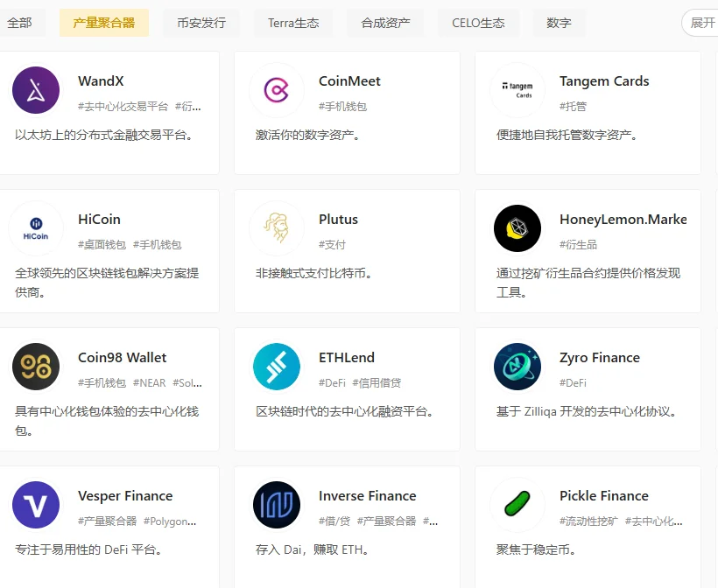Click the WandX purple logo icon
Image resolution: width=718 pixels, height=588 pixels.
point(36,90)
